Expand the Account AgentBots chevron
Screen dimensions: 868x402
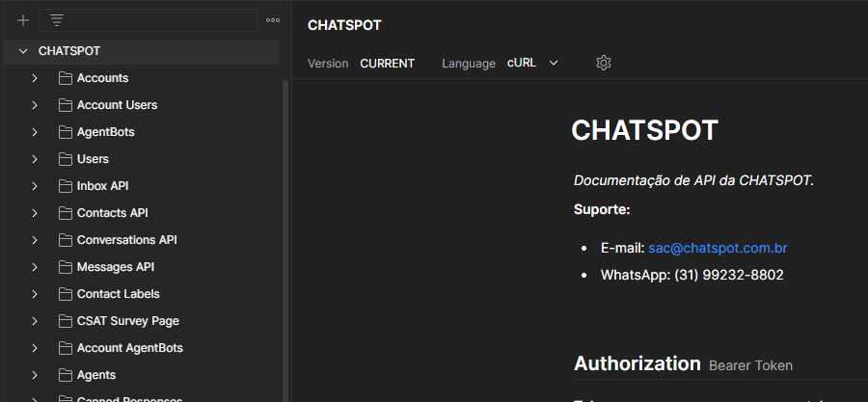[x=35, y=348]
